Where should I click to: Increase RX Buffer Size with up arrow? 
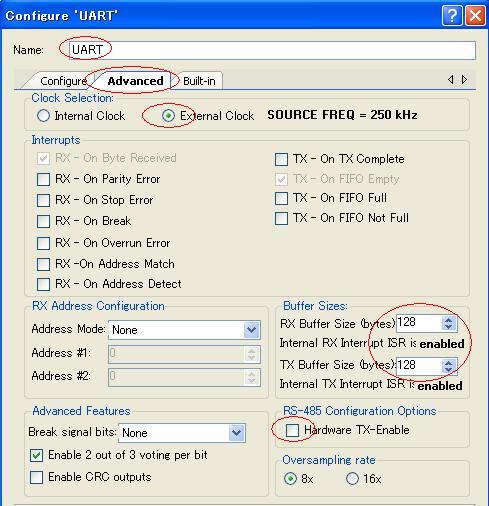(x=449, y=320)
